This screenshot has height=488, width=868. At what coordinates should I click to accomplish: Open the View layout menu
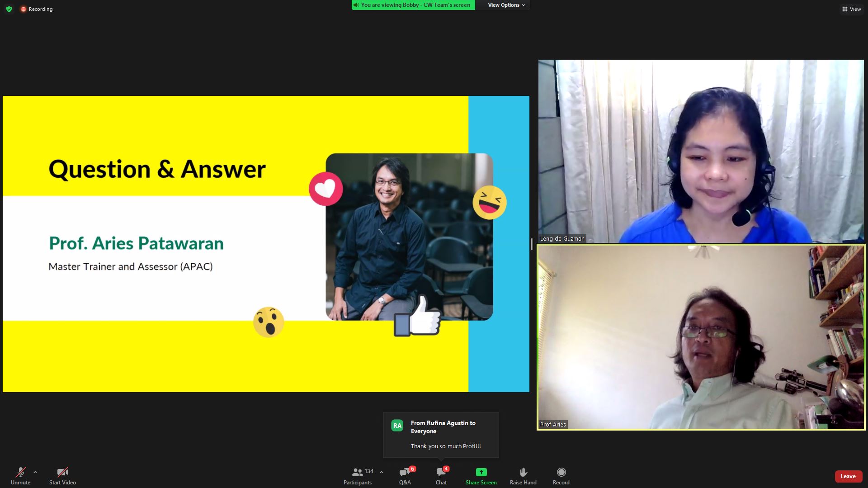coord(851,9)
